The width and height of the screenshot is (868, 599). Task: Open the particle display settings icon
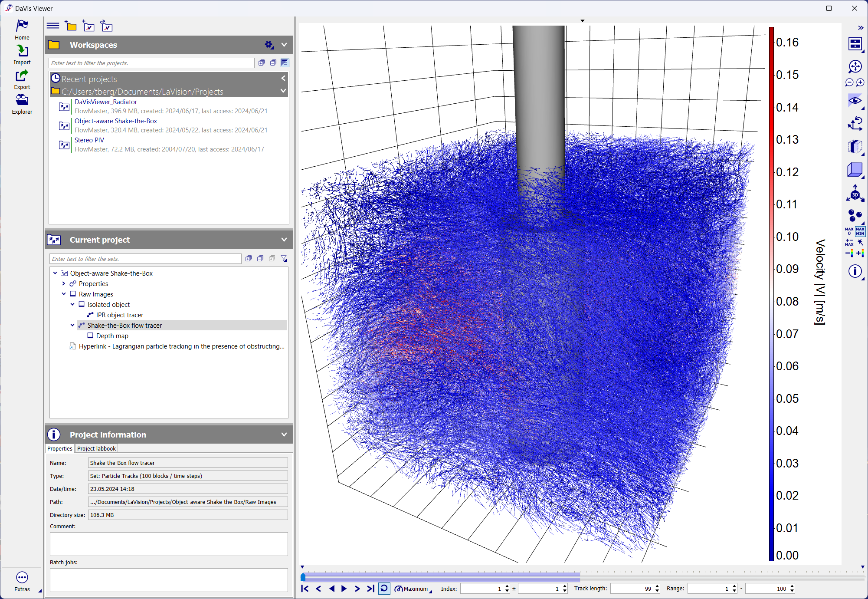[x=855, y=215]
